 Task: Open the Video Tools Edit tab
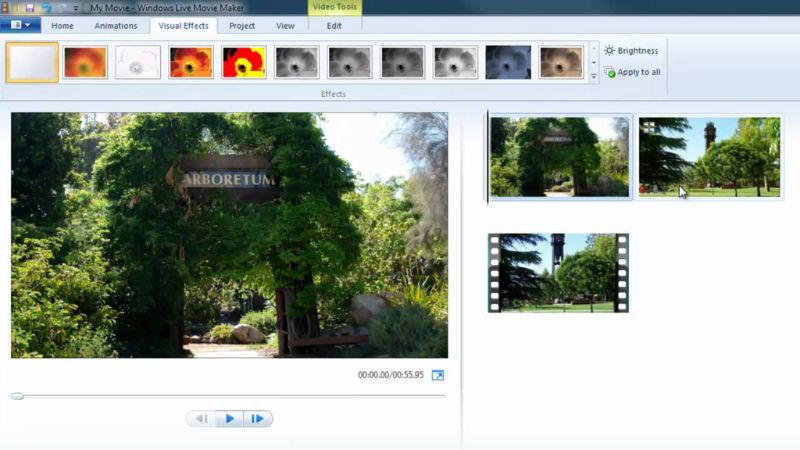point(334,26)
